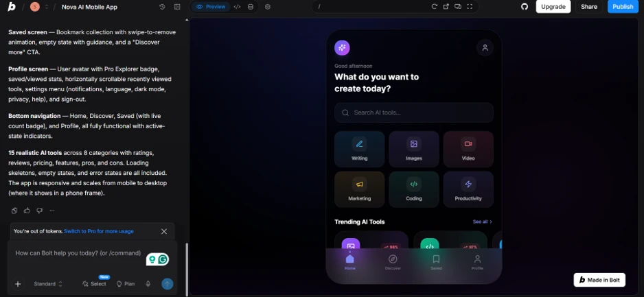Reload the preview with refresh icon
The image size is (644, 297).
coord(434,7)
